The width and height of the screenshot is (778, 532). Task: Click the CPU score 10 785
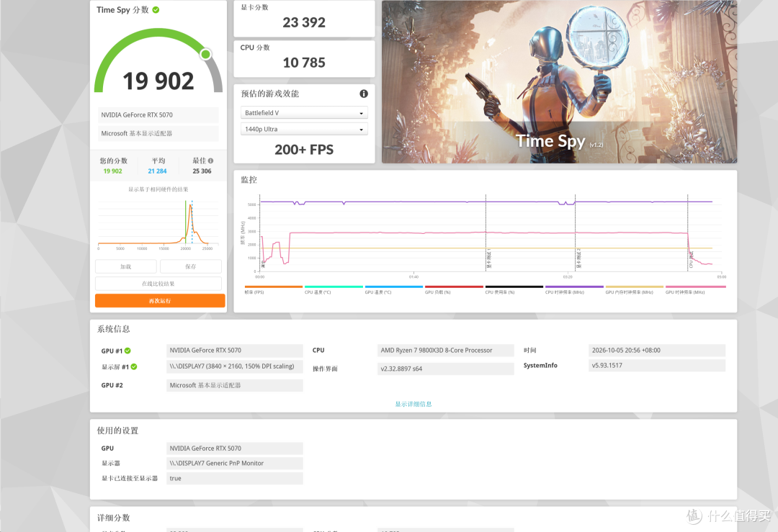pos(304,63)
